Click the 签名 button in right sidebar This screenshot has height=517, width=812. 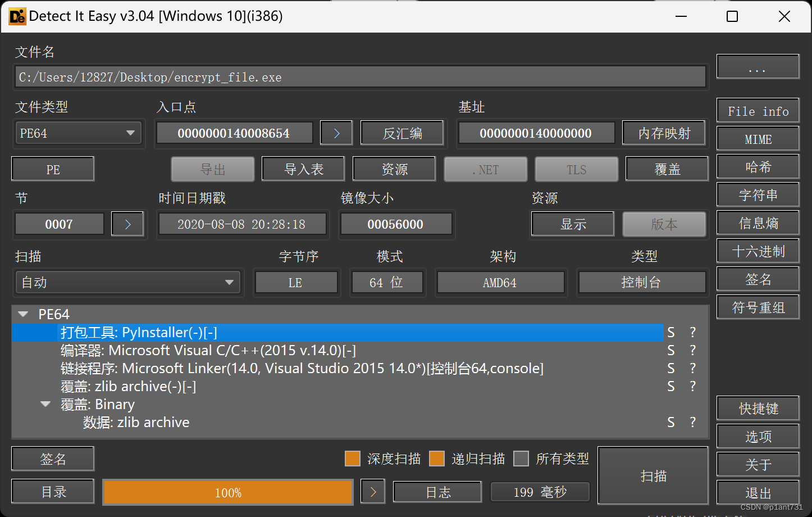758,279
